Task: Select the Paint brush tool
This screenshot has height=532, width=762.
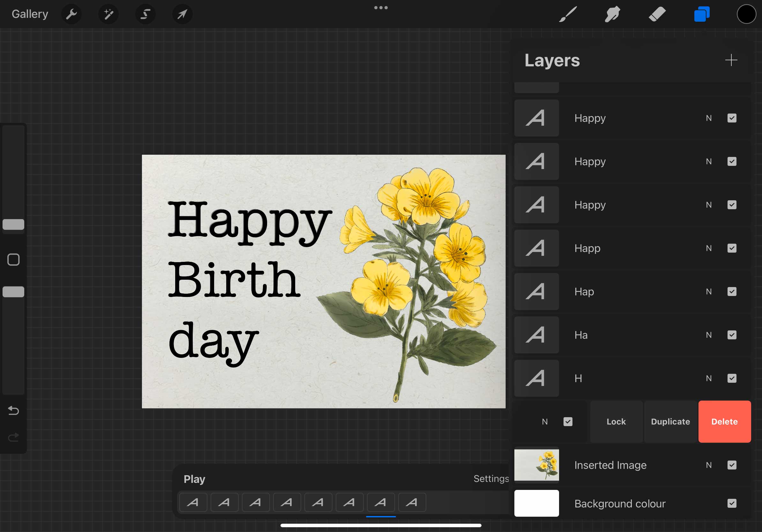Action: tap(568, 14)
